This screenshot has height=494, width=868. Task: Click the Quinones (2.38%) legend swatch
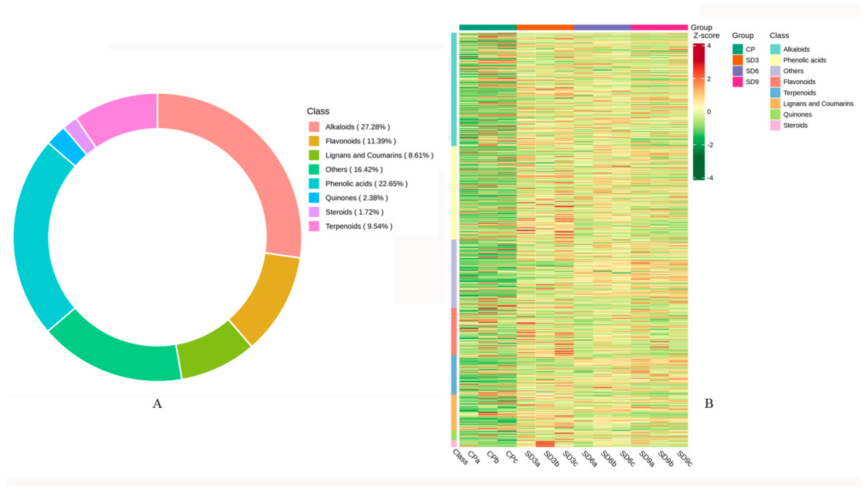(x=314, y=198)
